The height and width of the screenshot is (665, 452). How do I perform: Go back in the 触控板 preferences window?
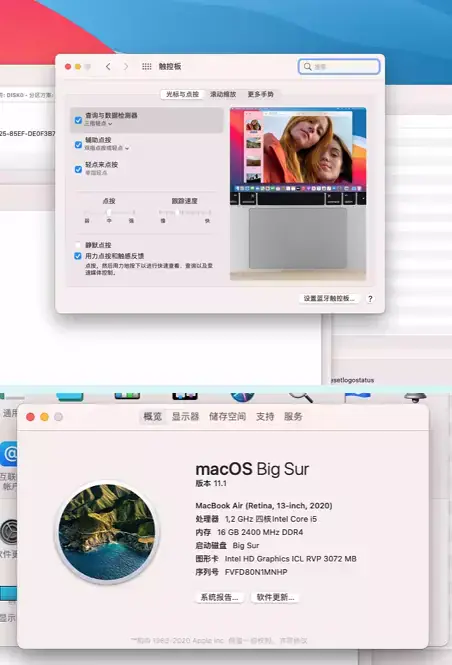[108, 67]
